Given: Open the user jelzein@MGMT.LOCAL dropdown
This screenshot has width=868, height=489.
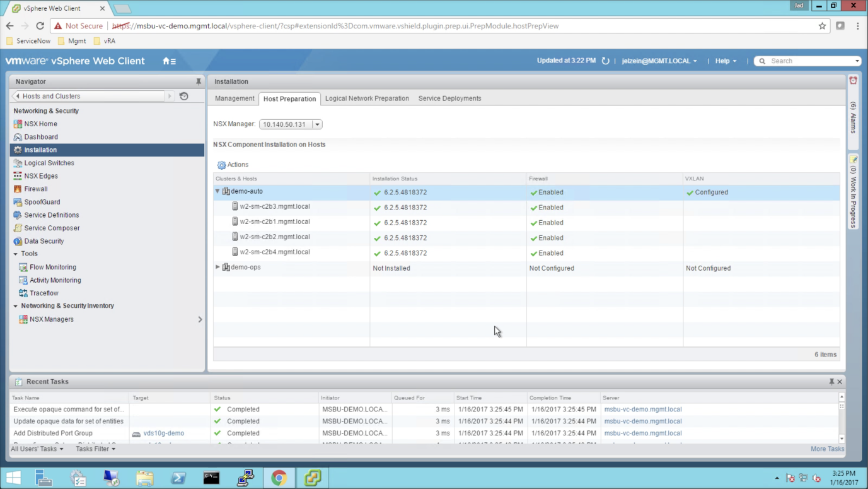Looking at the screenshot, I should 659,61.
